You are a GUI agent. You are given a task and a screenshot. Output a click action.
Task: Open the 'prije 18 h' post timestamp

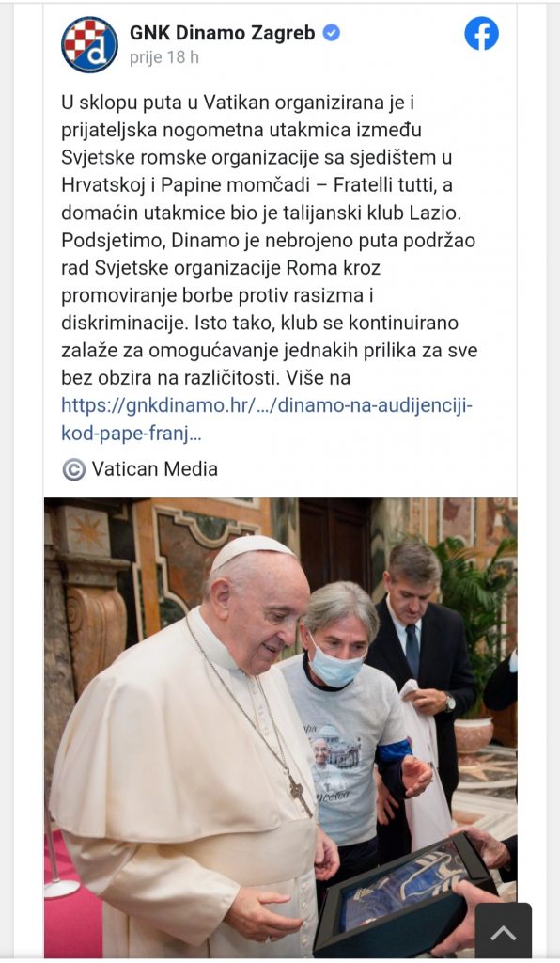pyautogui.click(x=163, y=57)
